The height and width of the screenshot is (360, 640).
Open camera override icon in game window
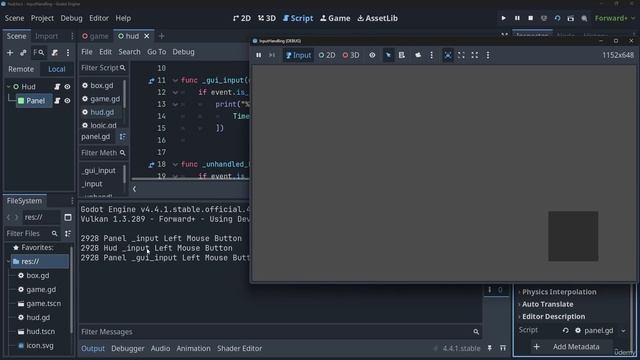pos(418,55)
